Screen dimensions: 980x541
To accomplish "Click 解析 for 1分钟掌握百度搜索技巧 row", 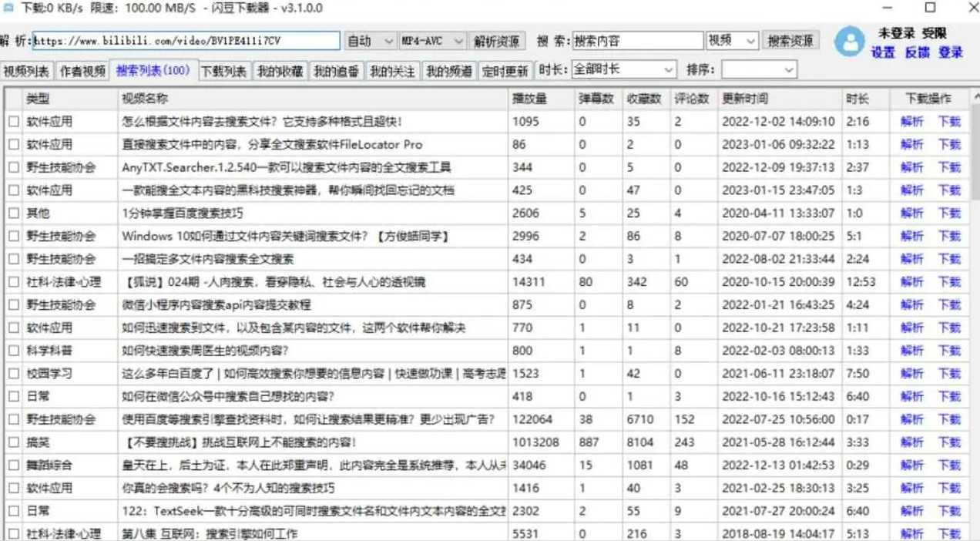I will [x=911, y=213].
